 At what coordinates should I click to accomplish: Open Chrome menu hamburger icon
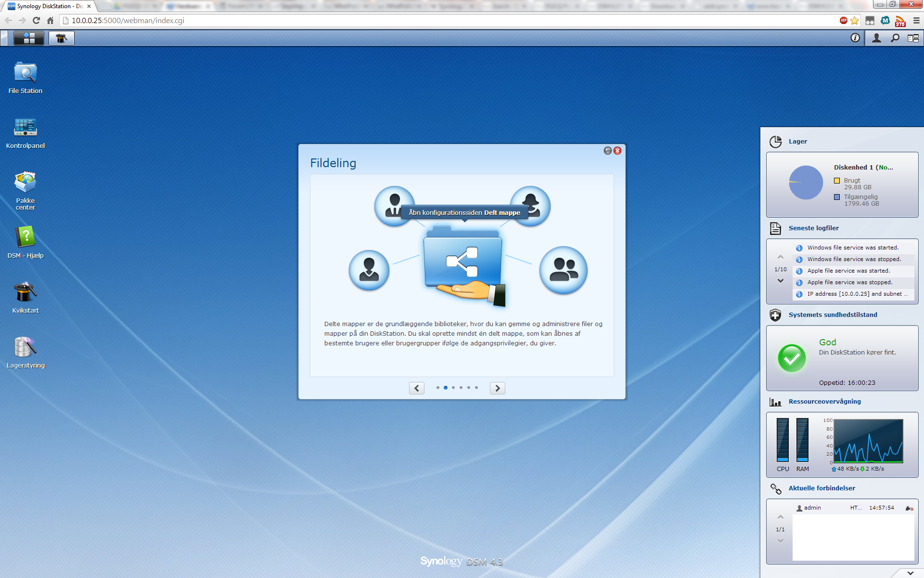point(916,20)
